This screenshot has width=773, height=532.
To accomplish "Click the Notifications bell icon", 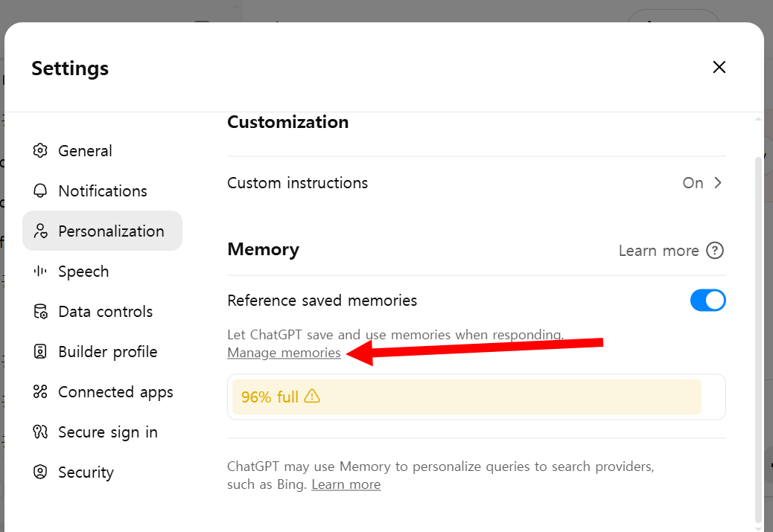I will click(40, 190).
